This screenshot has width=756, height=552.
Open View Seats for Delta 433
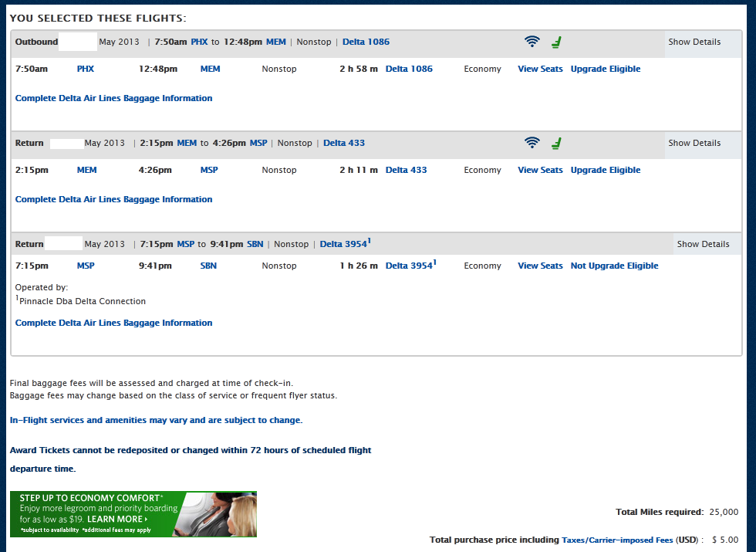coord(540,170)
